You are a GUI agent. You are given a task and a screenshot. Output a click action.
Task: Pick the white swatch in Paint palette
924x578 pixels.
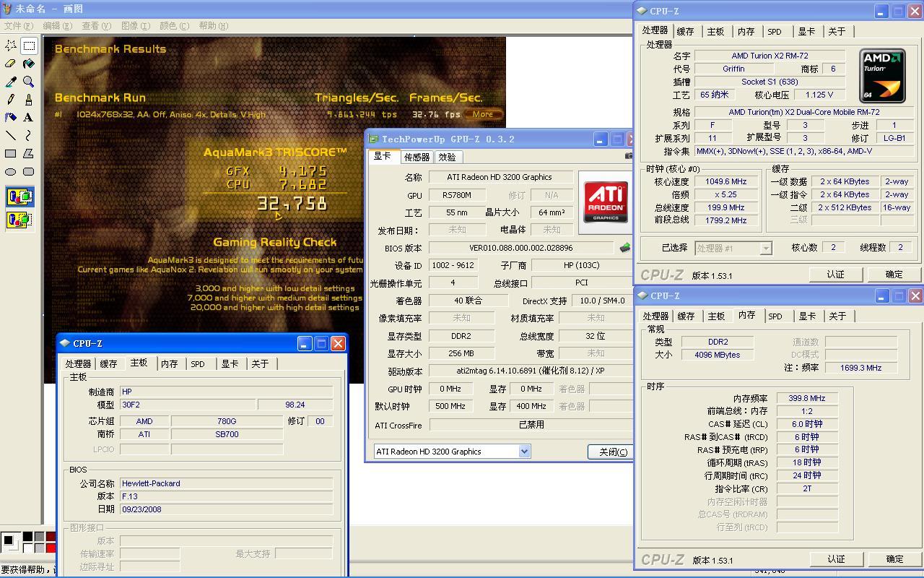click(27, 548)
